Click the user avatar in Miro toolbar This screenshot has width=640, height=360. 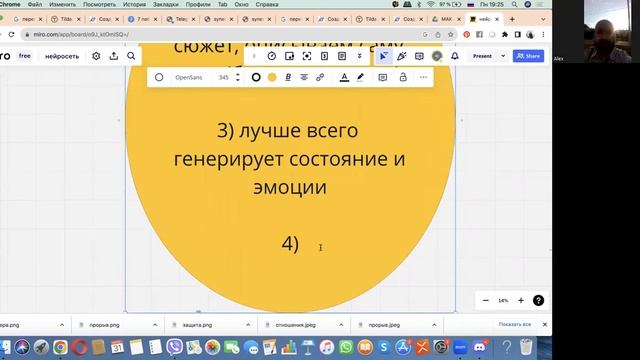tap(437, 56)
